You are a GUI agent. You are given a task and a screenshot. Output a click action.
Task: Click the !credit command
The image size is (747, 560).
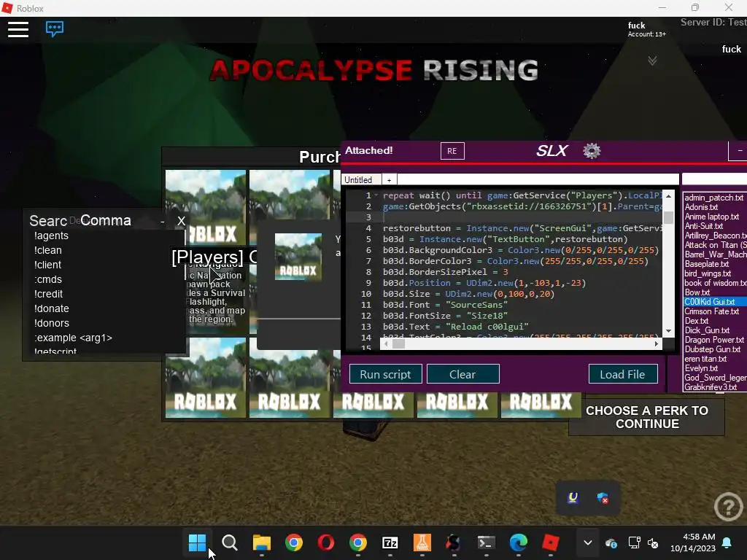click(x=49, y=295)
